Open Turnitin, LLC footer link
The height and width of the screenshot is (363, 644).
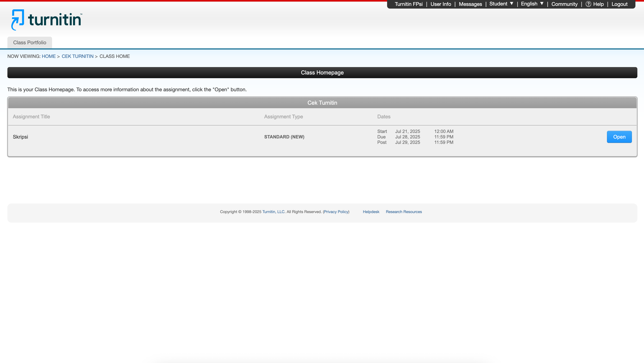click(273, 212)
